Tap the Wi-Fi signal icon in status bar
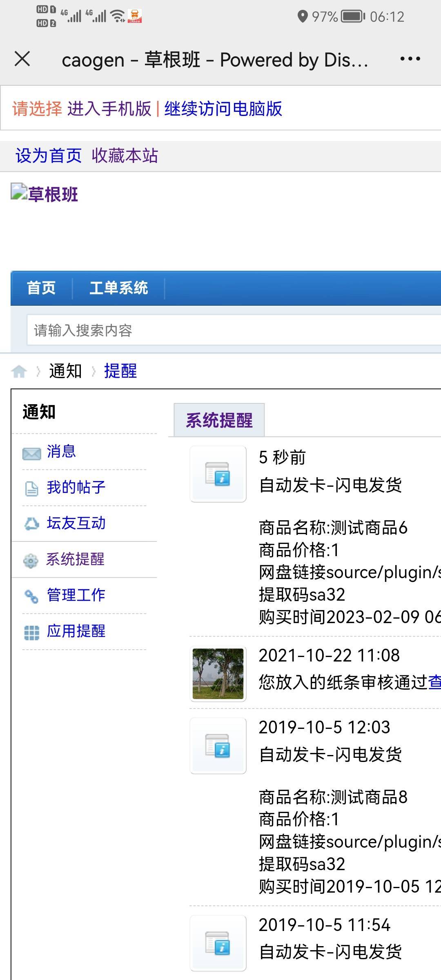 pyautogui.click(x=118, y=16)
